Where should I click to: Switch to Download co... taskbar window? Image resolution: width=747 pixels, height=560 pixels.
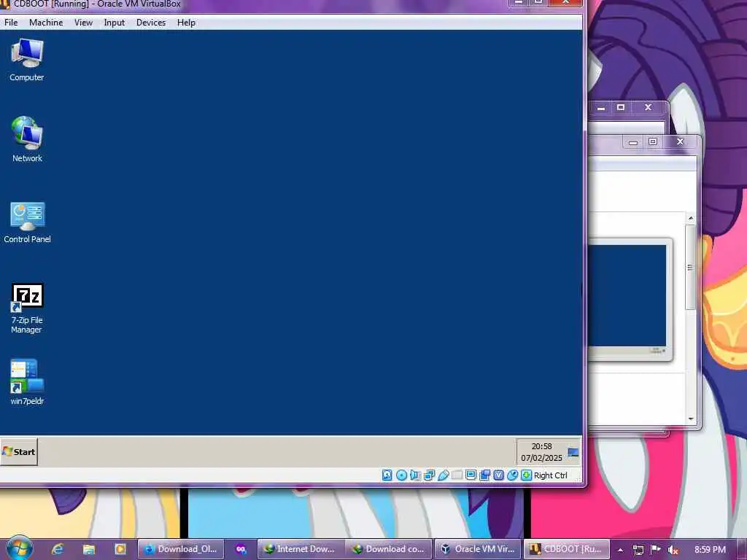tap(388, 549)
